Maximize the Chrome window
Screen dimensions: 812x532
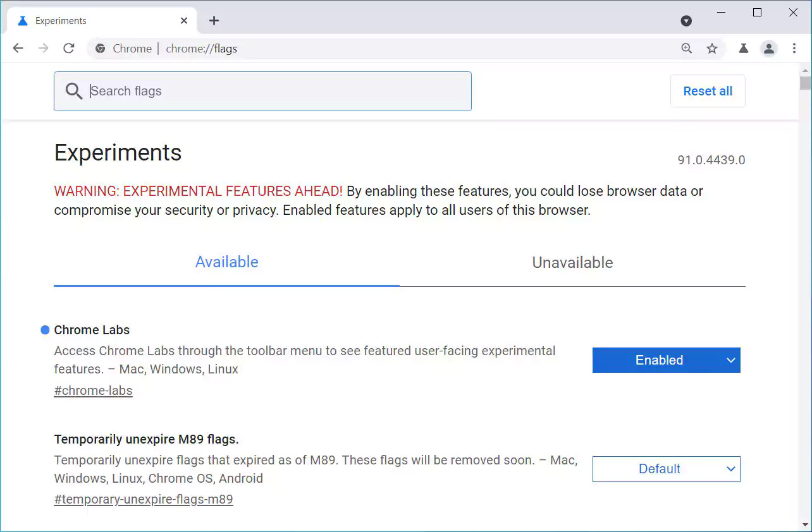(757, 13)
